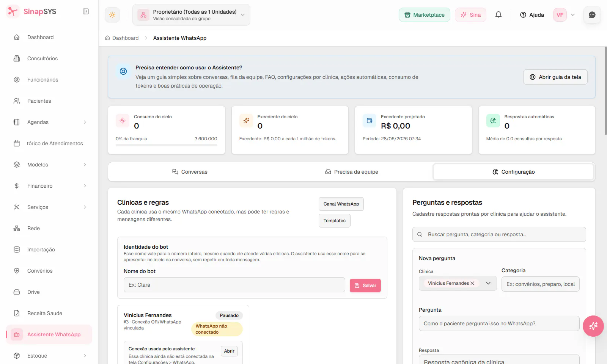Image resolution: width=607 pixels, height=364 pixels.
Task: Focus the Resposta text field
Action: coord(499,359)
